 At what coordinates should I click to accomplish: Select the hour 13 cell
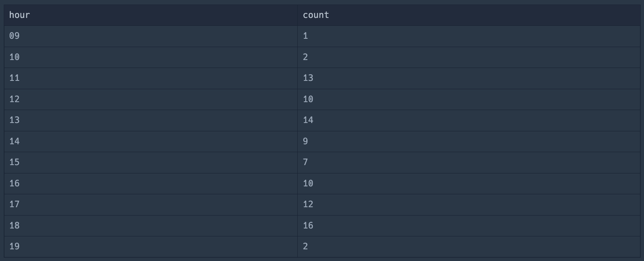point(15,120)
